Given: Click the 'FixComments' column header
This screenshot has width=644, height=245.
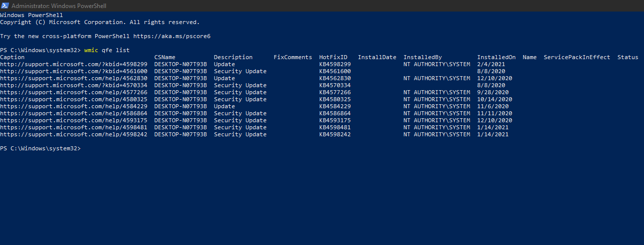Looking at the screenshot, I should click(293, 57).
